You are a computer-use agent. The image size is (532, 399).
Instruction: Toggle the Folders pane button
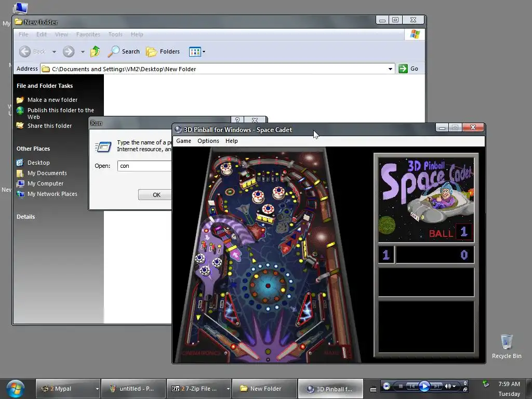(163, 51)
